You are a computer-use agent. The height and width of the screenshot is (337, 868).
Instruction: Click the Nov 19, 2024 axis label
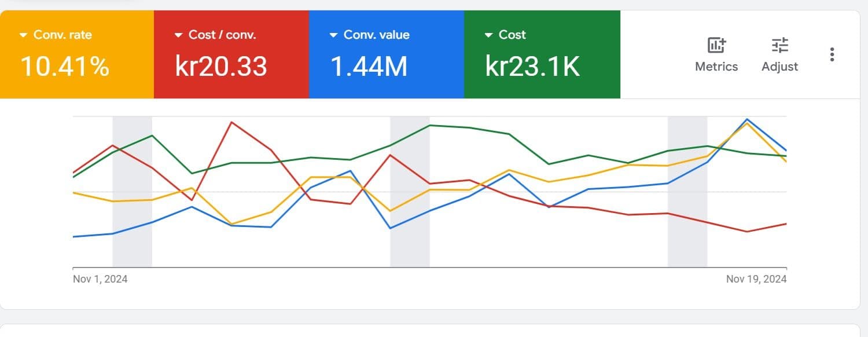[756, 279]
